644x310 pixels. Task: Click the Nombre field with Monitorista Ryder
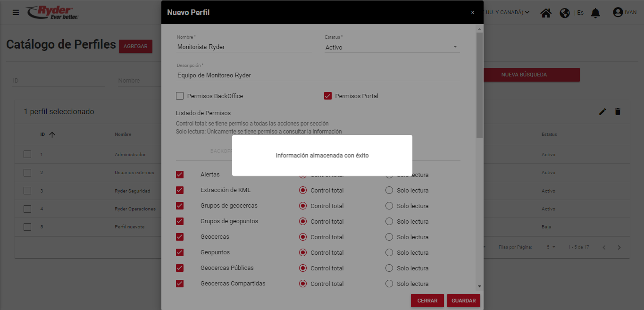(x=243, y=47)
